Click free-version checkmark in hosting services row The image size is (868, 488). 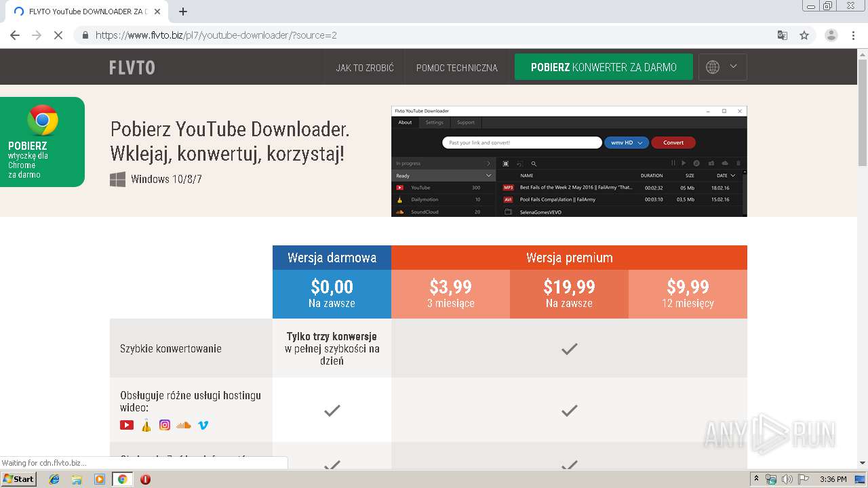pyautogui.click(x=332, y=410)
